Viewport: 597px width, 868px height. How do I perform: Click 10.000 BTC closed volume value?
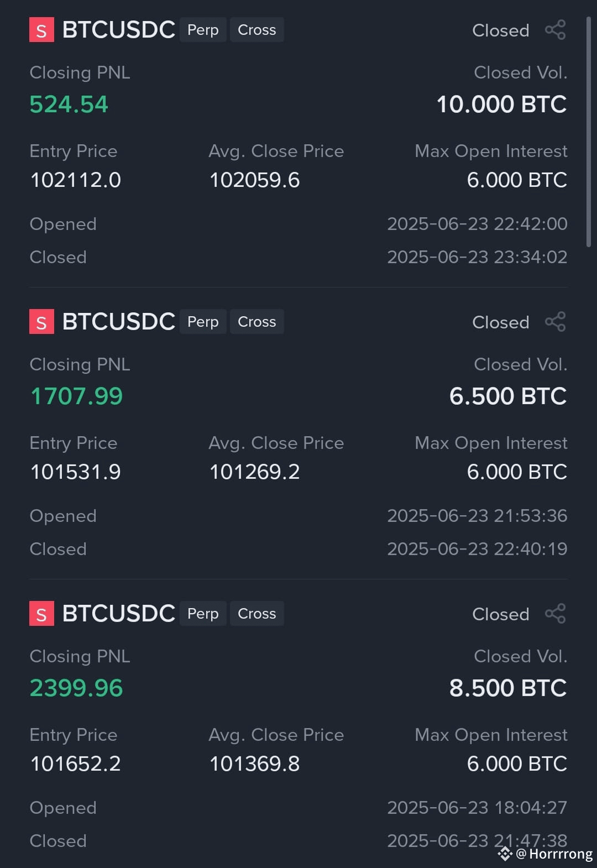click(x=501, y=104)
